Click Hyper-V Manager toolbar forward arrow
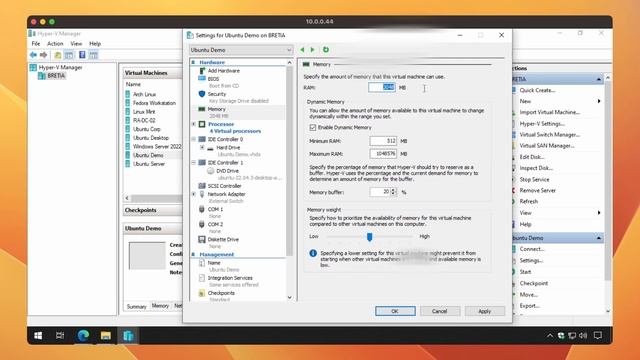The image size is (640, 360). [x=44, y=55]
